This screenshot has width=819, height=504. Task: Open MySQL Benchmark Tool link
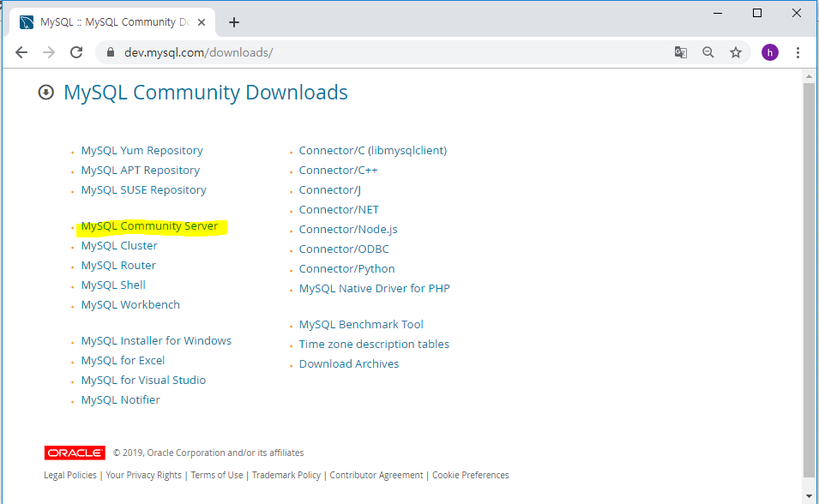pos(361,324)
